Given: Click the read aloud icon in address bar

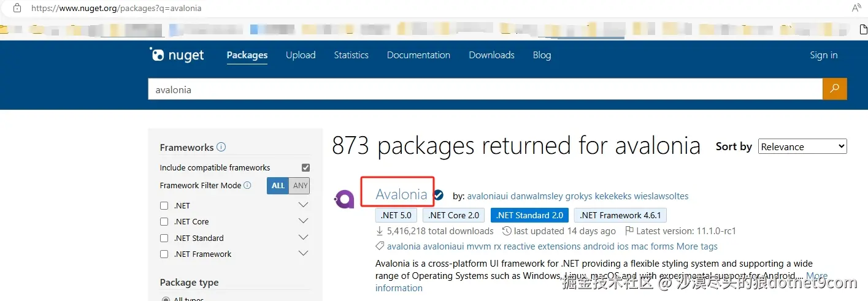Looking at the screenshot, I should tap(856, 9).
